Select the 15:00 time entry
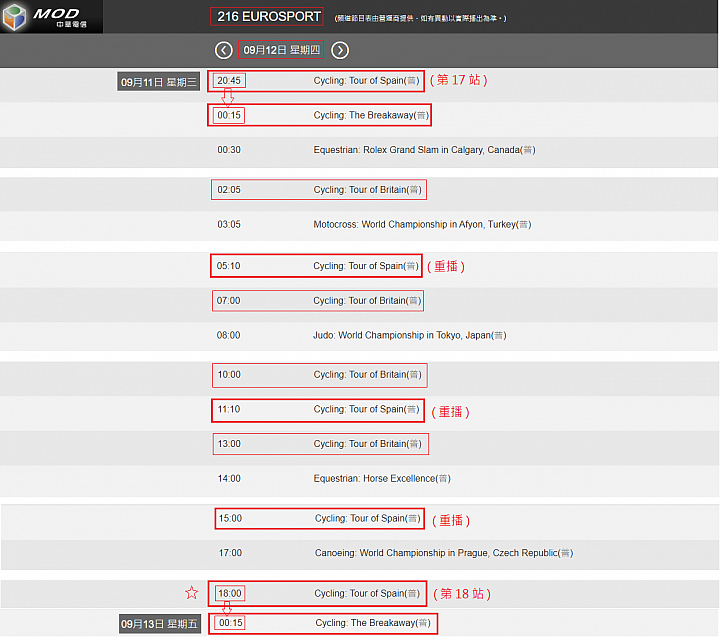 click(230, 519)
